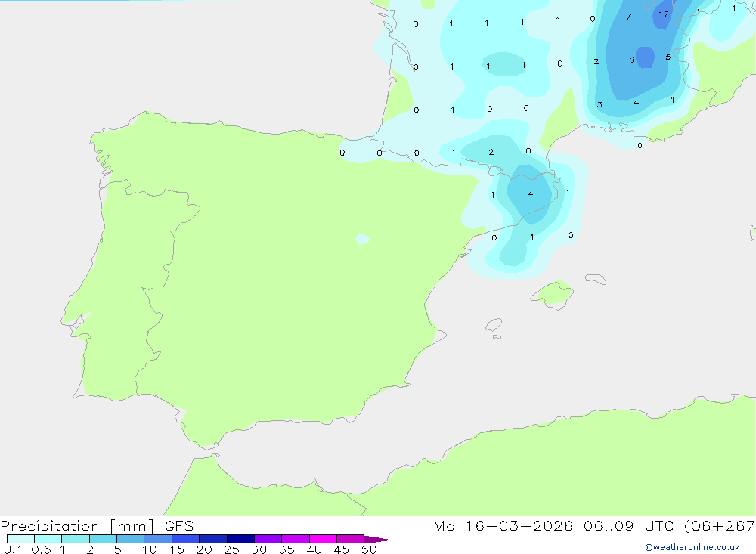Select the 40–45 mm magenta legend swatch
Image resolution: width=756 pixels, height=554 pixels.
click(x=323, y=539)
